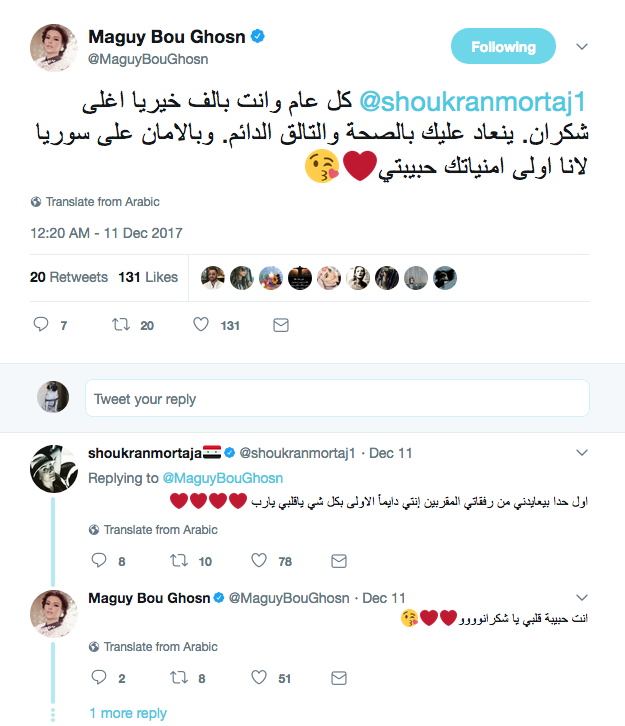Expand options chevron on shoukranmortaja's reply
The height and width of the screenshot is (726, 625).
tap(584, 453)
